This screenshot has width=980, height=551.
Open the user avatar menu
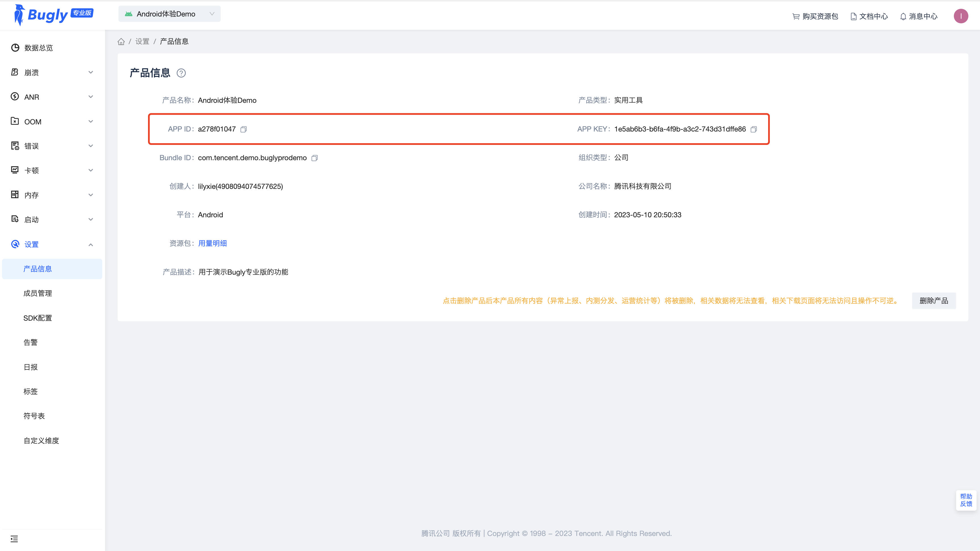[x=961, y=16]
